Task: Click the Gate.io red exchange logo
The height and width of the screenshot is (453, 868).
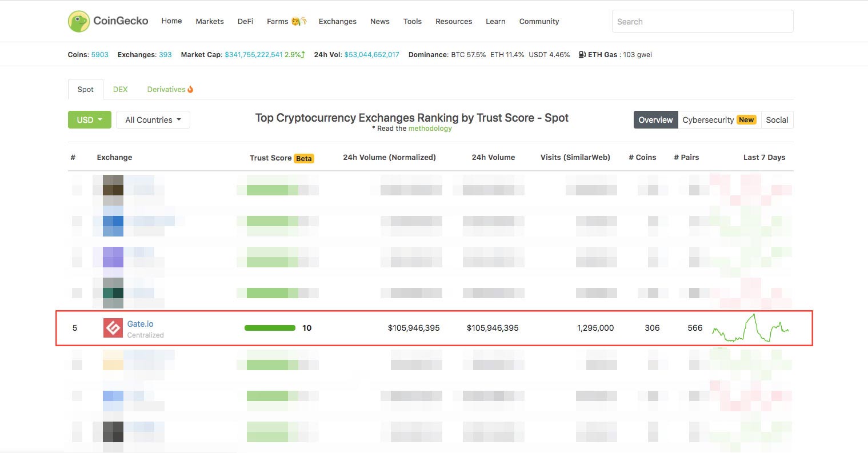Action: (x=113, y=328)
